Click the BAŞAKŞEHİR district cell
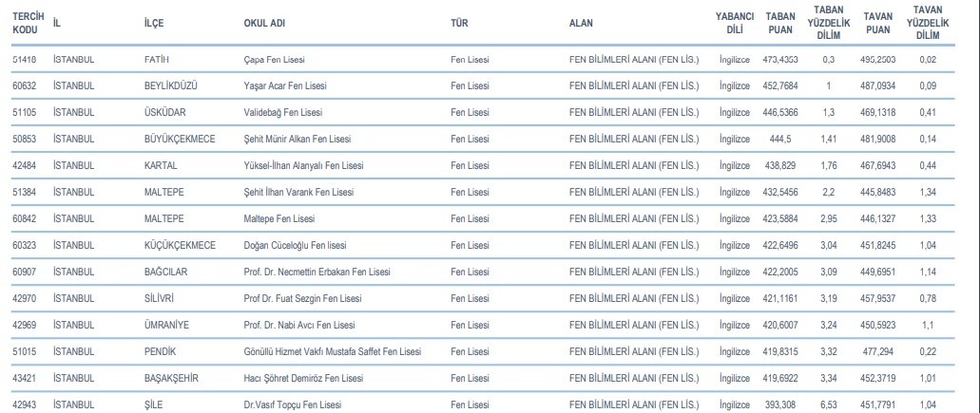Image resolution: width=980 pixels, height=413 pixels. click(170, 379)
